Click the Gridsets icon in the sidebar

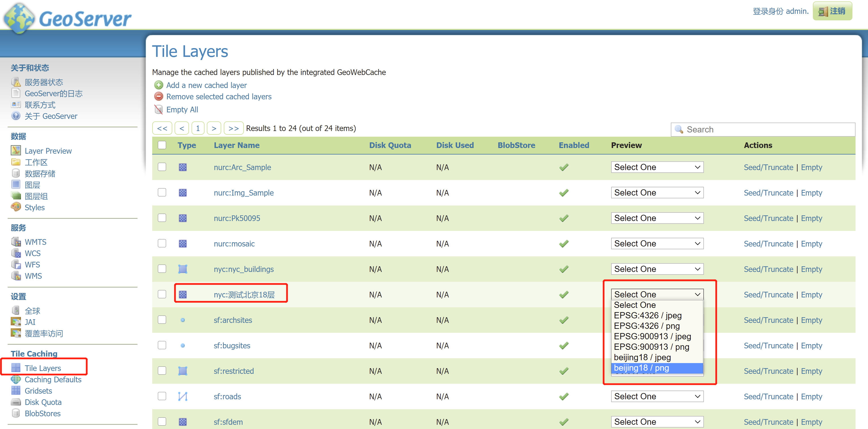[x=16, y=390]
